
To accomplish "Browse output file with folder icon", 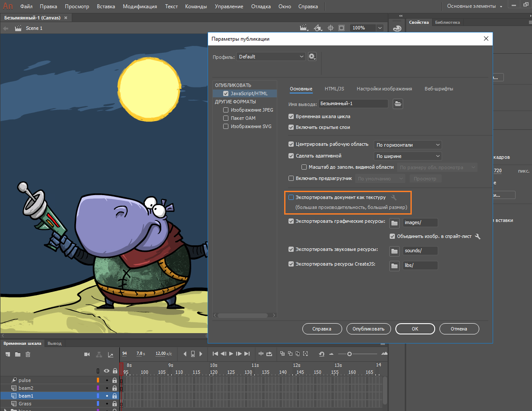I will (397, 103).
